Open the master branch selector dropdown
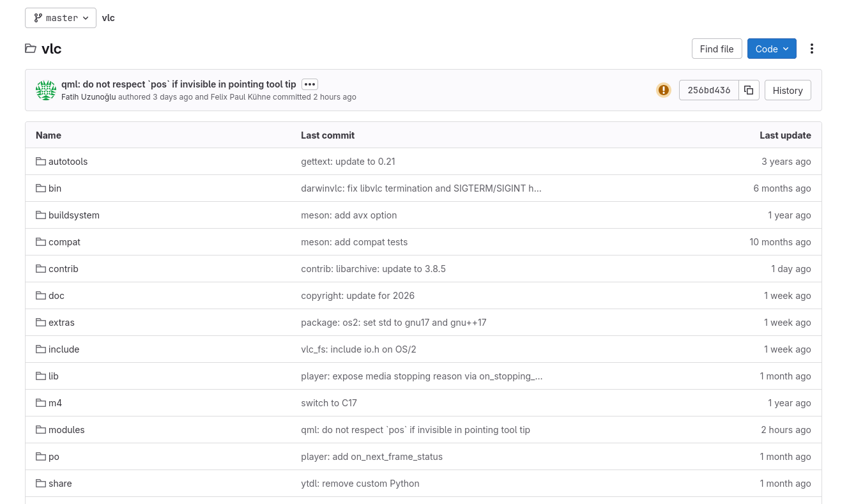The height and width of the screenshot is (504, 856). pyautogui.click(x=61, y=18)
